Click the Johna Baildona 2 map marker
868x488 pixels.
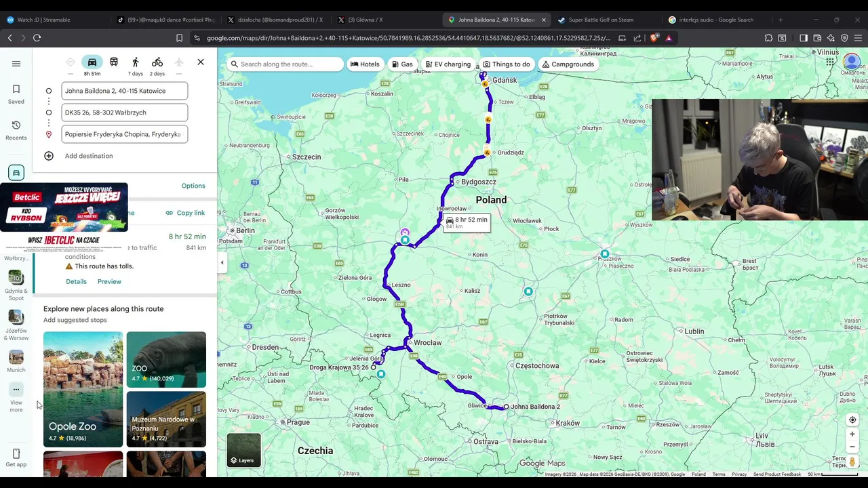pyautogui.click(x=506, y=407)
